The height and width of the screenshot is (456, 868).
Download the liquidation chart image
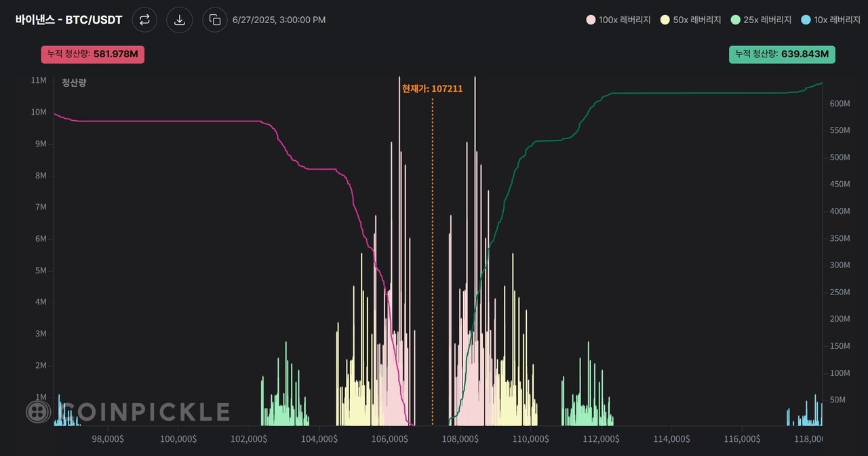[180, 20]
